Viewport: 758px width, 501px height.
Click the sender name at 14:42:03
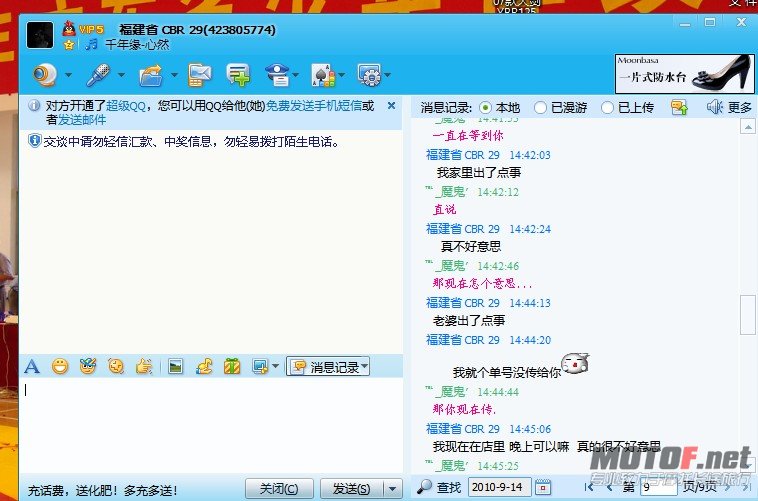463,155
